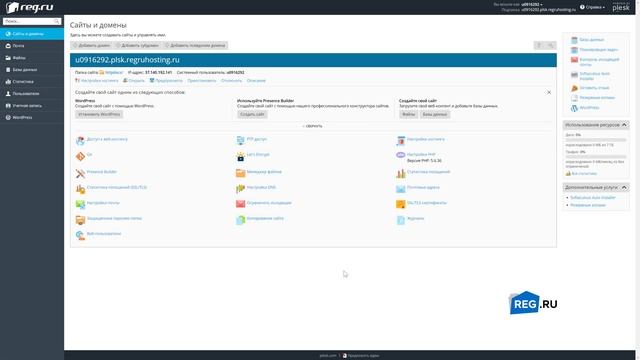
Task: Open the Web Statistics bar chart icon
Action: pyautogui.click(x=400, y=173)
